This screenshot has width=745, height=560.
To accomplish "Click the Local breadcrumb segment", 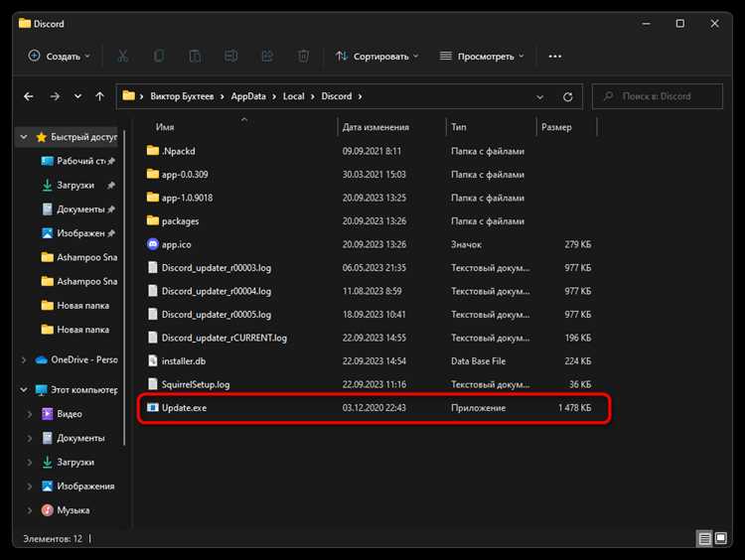I will pyautogui.click(x=293, y=96).
